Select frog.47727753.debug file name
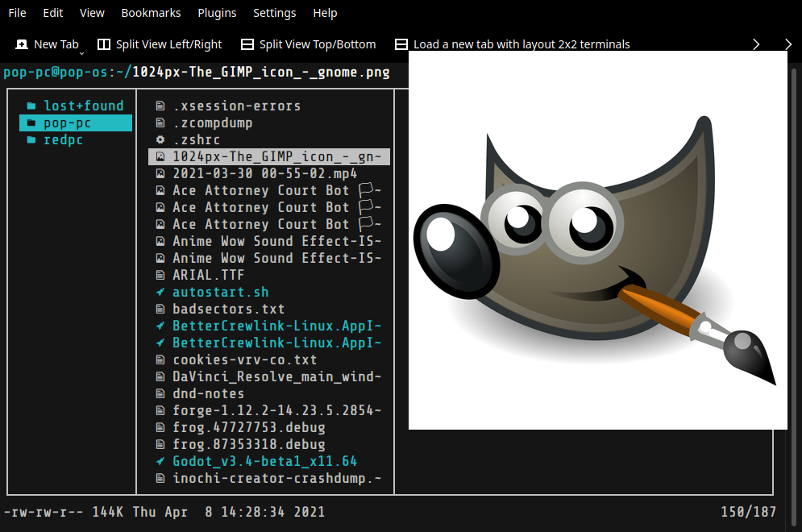Image resolution: width=802 pixels, height=532 pixels. pyautogui.click(x=249, y=428)
